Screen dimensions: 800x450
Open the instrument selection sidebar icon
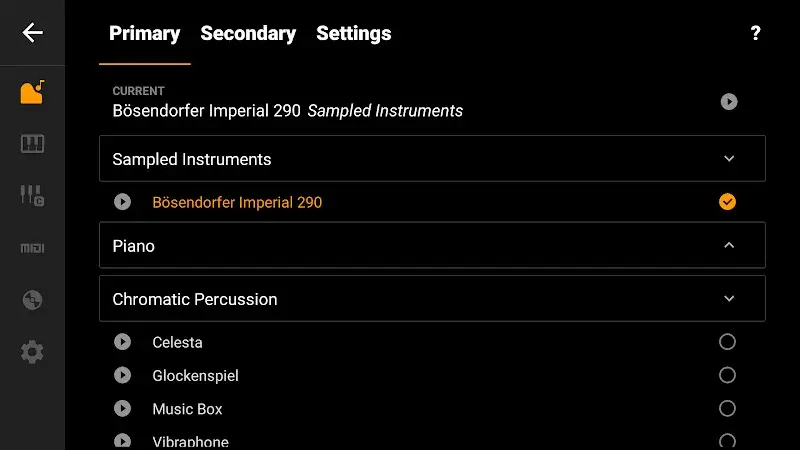pyautogui.click(x=33, y=92)
